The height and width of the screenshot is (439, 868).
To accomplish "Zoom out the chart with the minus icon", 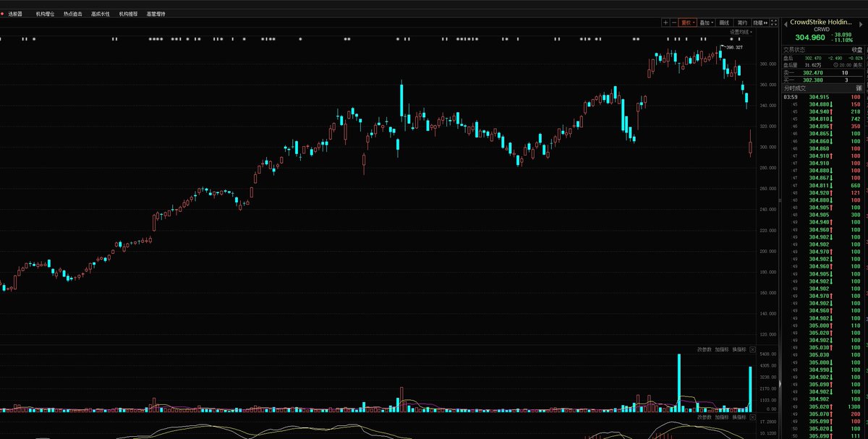I will (674, 22).
